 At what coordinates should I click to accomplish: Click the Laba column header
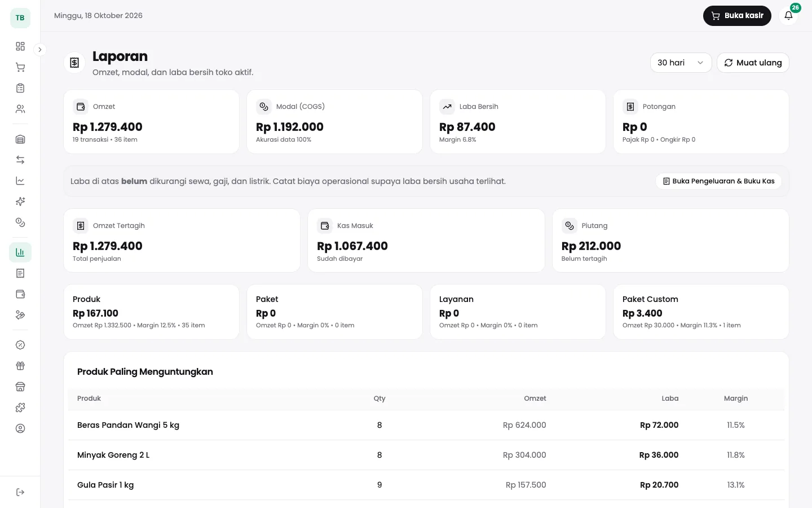[x=670, y=398]
